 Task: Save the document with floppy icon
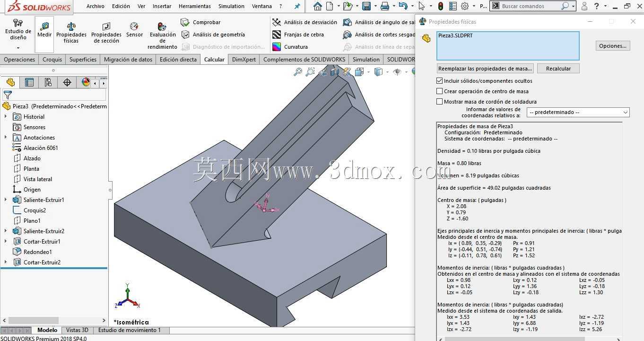[366, 6]
